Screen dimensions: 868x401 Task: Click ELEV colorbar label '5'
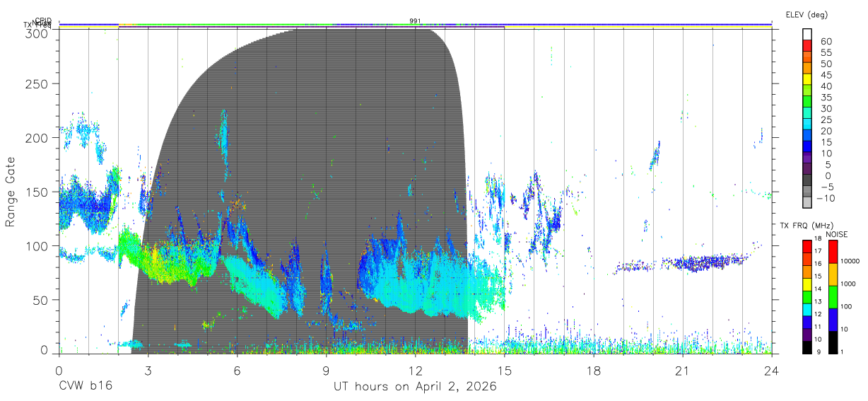829,165
